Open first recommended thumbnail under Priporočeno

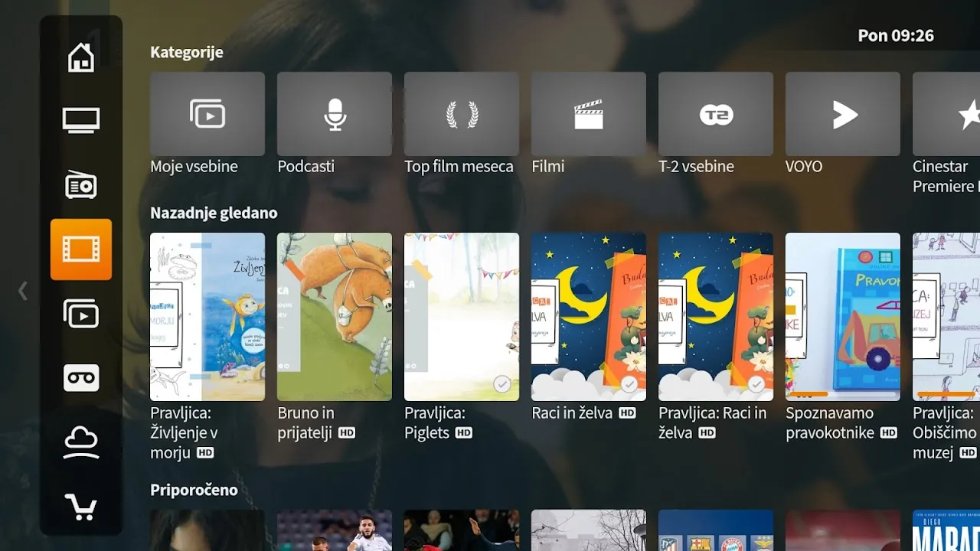[207, 530]
